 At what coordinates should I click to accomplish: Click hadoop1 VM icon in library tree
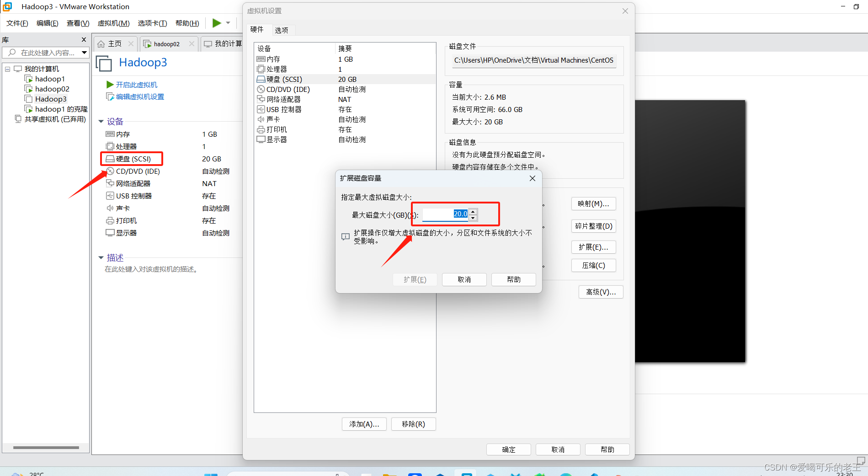28,79
